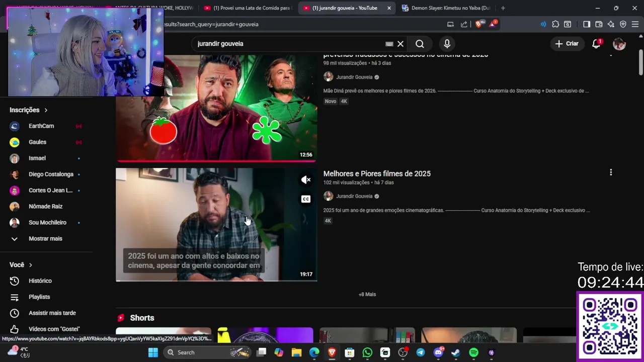Open Nômade Raiz subscription channel
Screen dimensions: 644x362
coord(46,207)
